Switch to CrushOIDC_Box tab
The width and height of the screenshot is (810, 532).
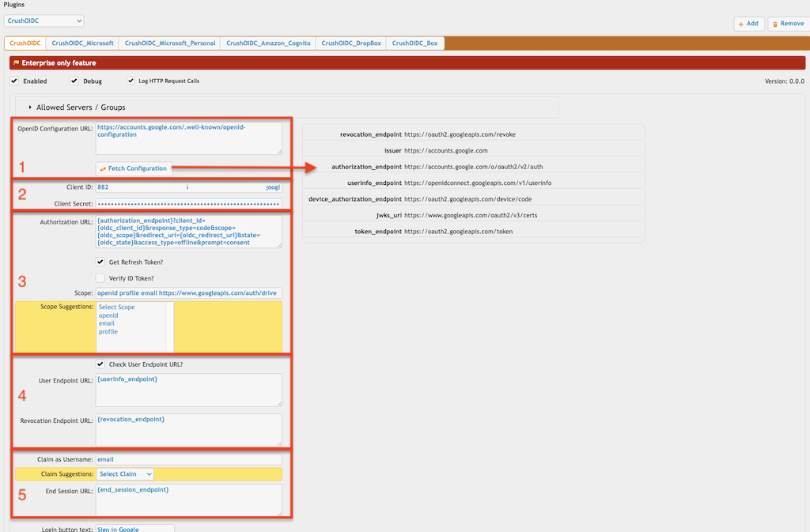414,43
